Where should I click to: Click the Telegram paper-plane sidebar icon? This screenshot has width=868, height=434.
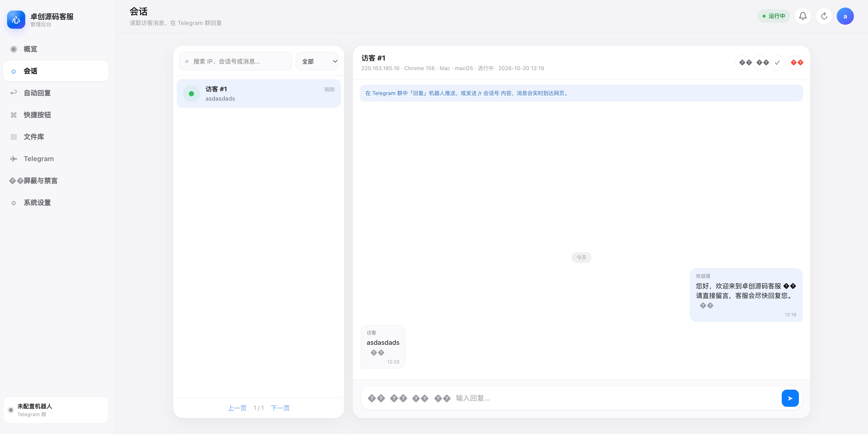coord(13,159)
